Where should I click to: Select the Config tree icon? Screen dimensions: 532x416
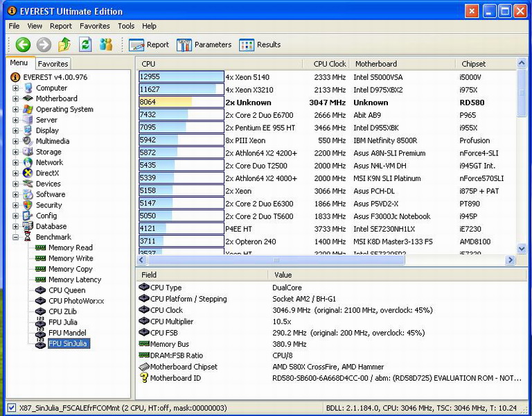[x=27, y=216]
